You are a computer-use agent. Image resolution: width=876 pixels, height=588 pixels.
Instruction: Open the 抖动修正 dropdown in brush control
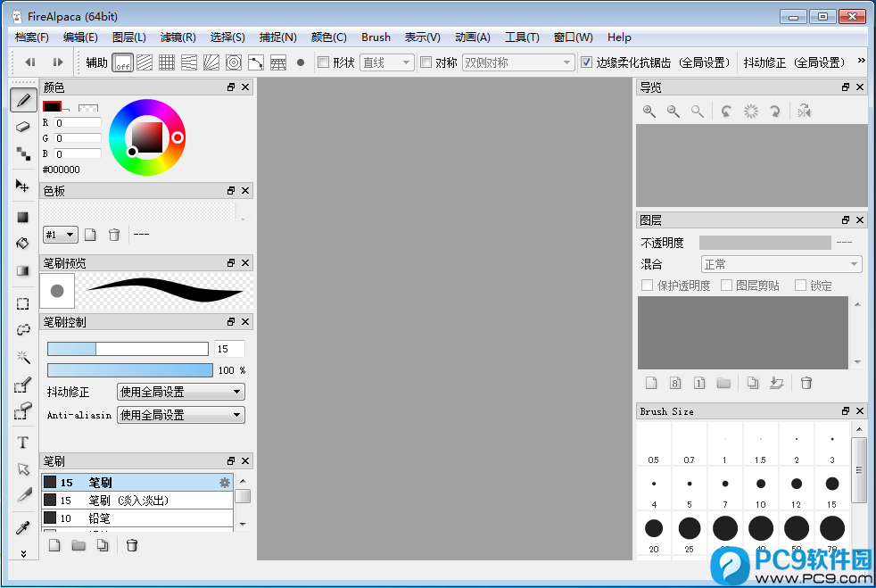pyautogui.click(x=180, y=392)
